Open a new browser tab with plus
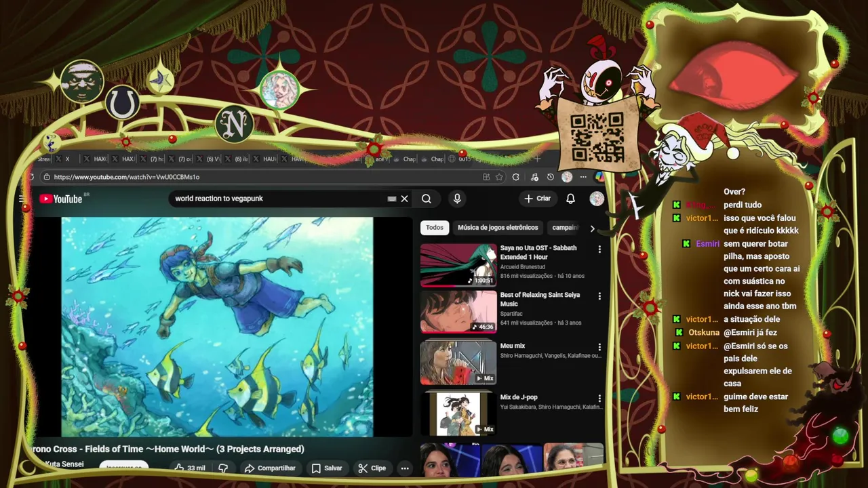Screen dimensions: 868x488 point(538,159)
